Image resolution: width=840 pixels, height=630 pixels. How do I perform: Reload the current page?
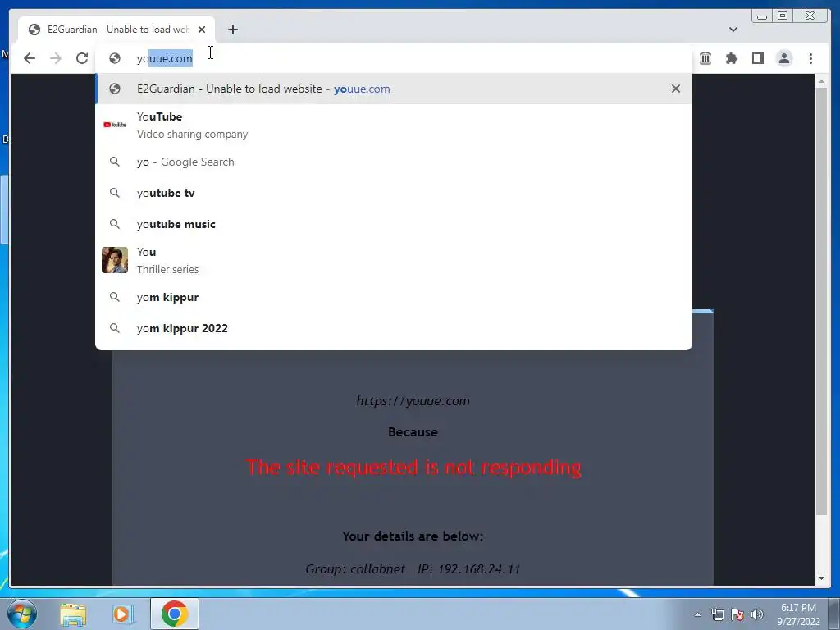tap(82, 58)
